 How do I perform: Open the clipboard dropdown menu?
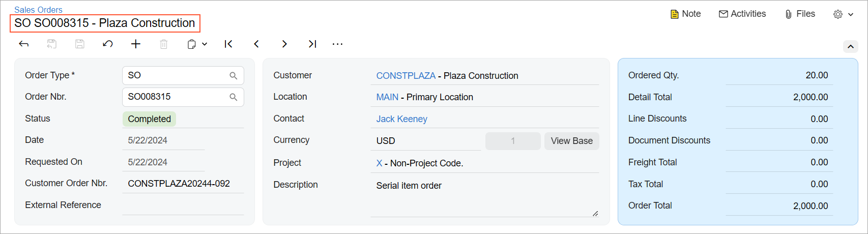(x=197, y=44)
